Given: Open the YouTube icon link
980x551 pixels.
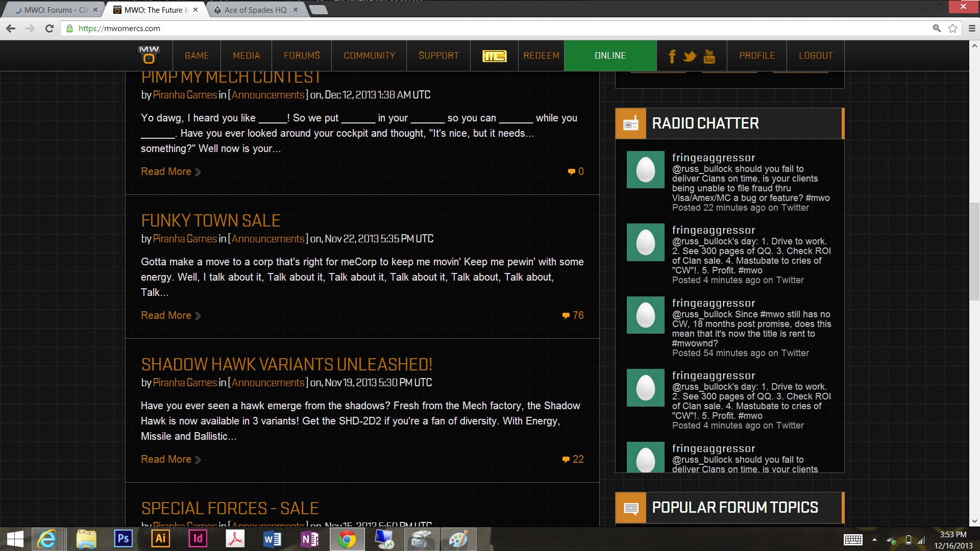Looking at the screenshot, I should (x=709, y=56).
